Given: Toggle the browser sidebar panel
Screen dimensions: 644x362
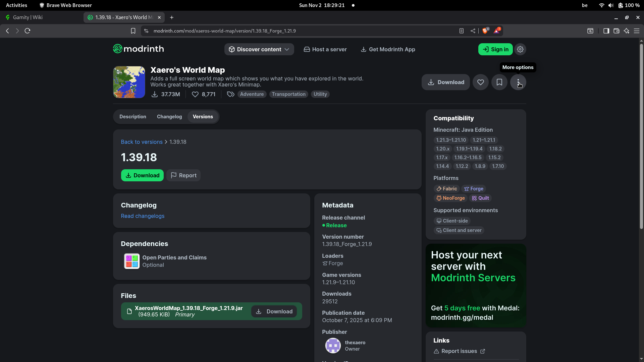Looking at the screenshot, I should (606, 31).
